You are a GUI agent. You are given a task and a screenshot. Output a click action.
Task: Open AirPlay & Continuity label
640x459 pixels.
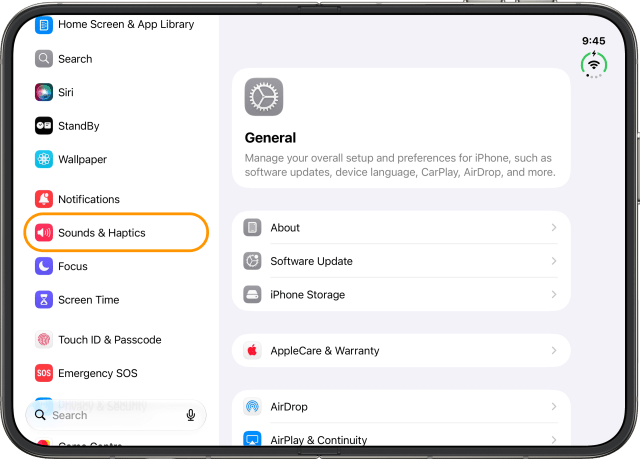click(x=319, y=440)
